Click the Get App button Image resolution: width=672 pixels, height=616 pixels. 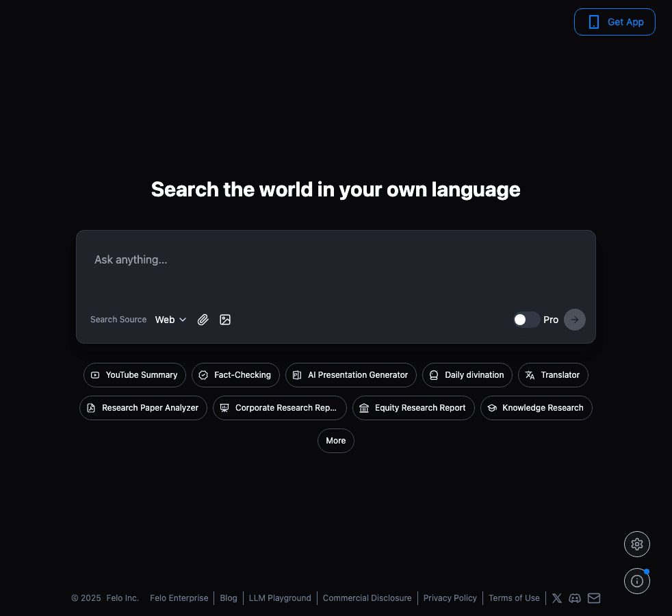click(614, 21)
